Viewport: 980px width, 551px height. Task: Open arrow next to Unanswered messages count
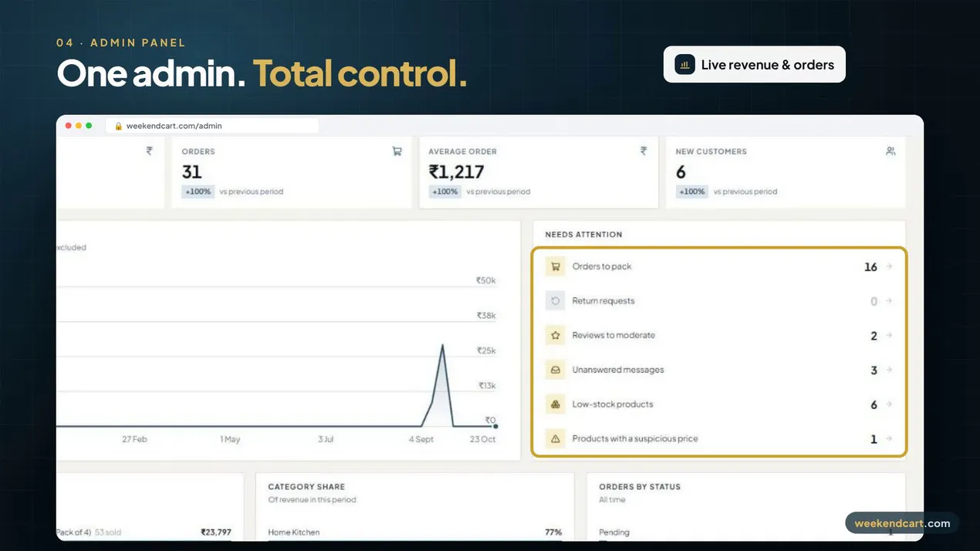[888, 370]
